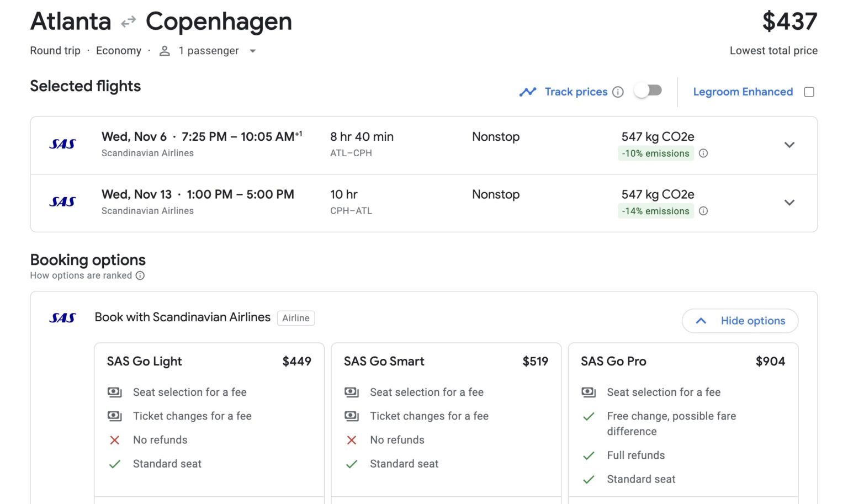Click the info icon next to Track prices
The height and width of the screenshot is (504, 848).
(618, 92)
